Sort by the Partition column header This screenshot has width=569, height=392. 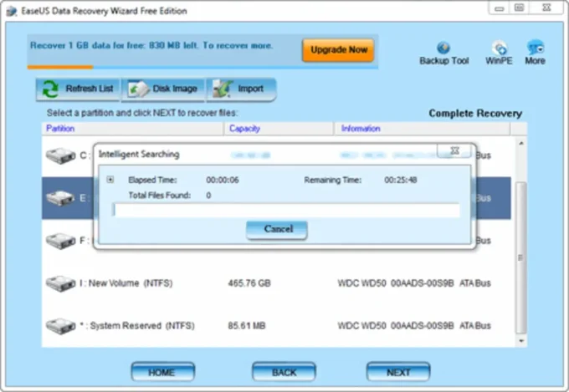[60, 129]
